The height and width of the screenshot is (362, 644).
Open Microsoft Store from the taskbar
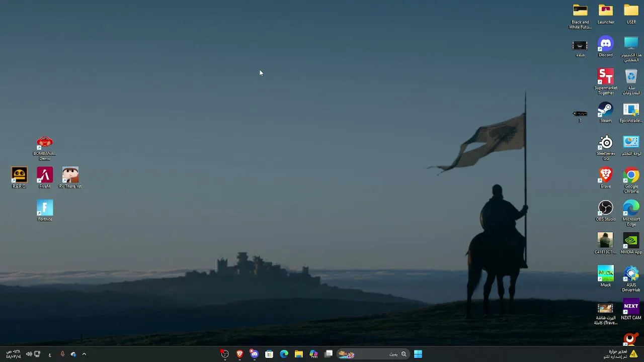pyautogui.click(x=269, y=354)
